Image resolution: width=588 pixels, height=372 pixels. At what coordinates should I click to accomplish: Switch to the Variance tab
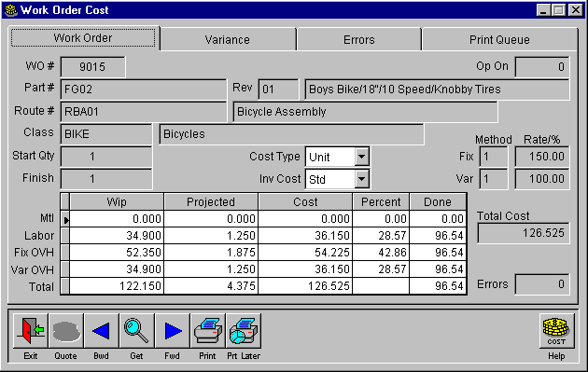[x=227, y=39]
